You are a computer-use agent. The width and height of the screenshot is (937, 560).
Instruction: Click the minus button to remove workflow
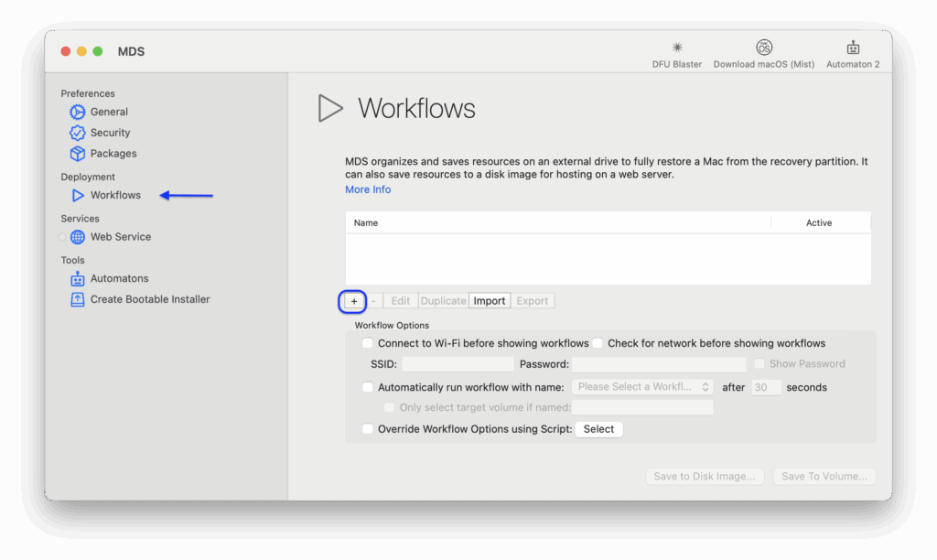pos(373,301)
